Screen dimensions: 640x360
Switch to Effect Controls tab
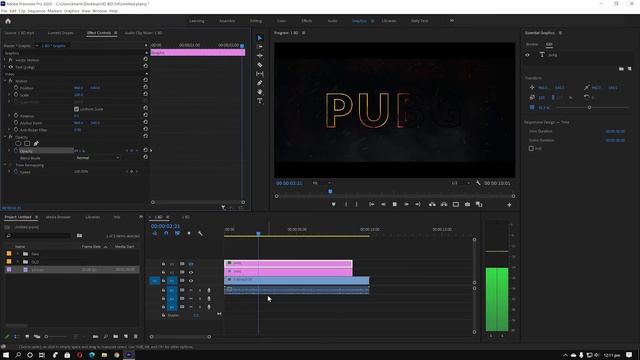pyautogui.click(x=99, y=33)
